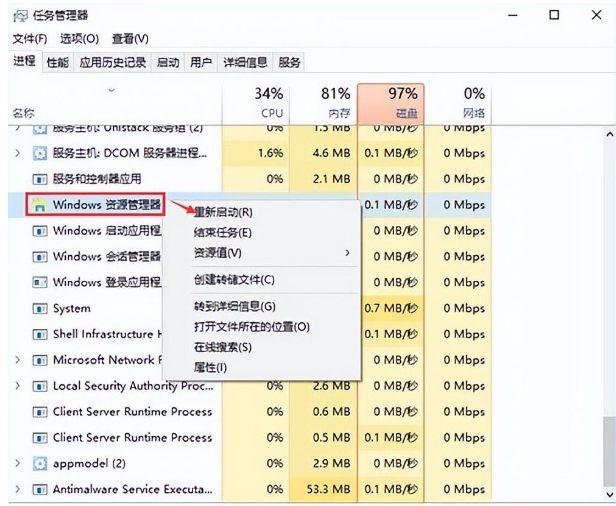The image size is (616, 506).
Task: Click the 服务和控制器应用 process icon
Action: pyautogui.click(x=40, y=179)
